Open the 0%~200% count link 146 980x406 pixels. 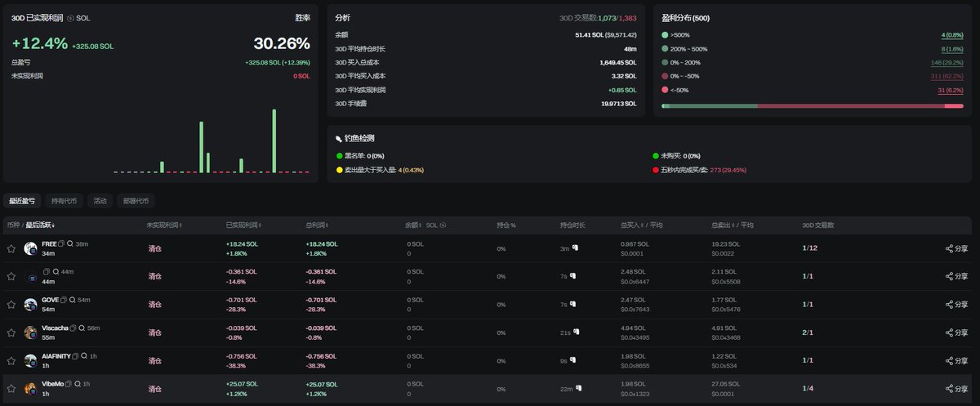(x=947, y=62)
